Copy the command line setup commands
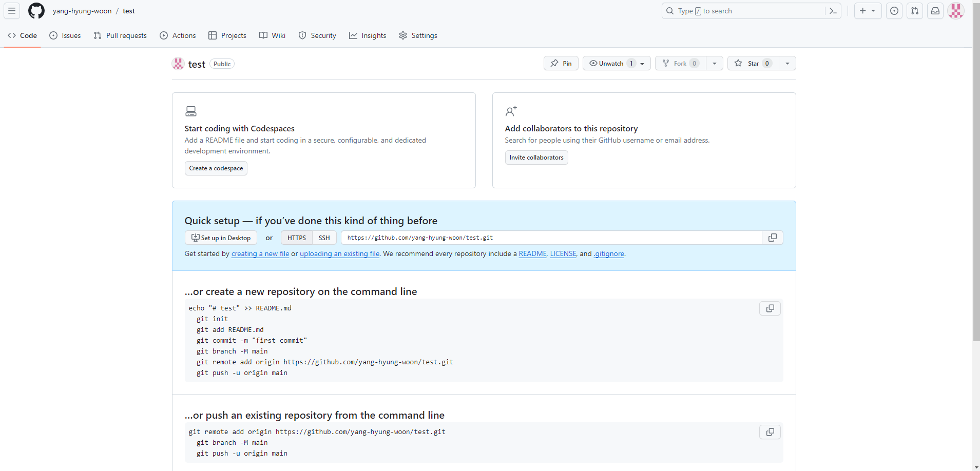 [770, 308]
